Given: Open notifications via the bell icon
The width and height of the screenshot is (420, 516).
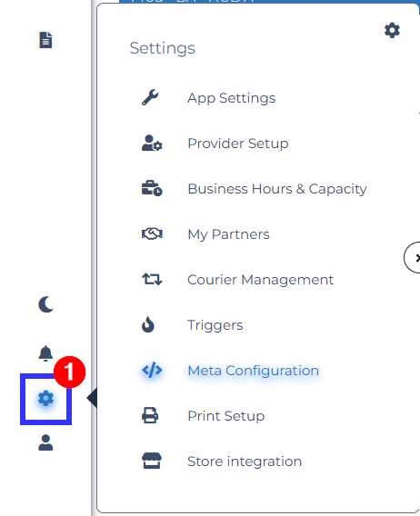Looking at the screenshot, I should click(x=45, y=353).
